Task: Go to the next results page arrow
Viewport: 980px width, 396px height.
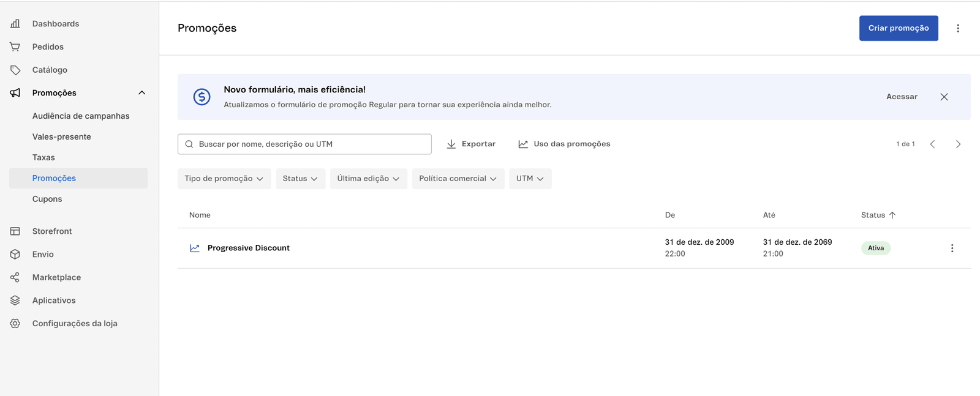Action: 958,144
